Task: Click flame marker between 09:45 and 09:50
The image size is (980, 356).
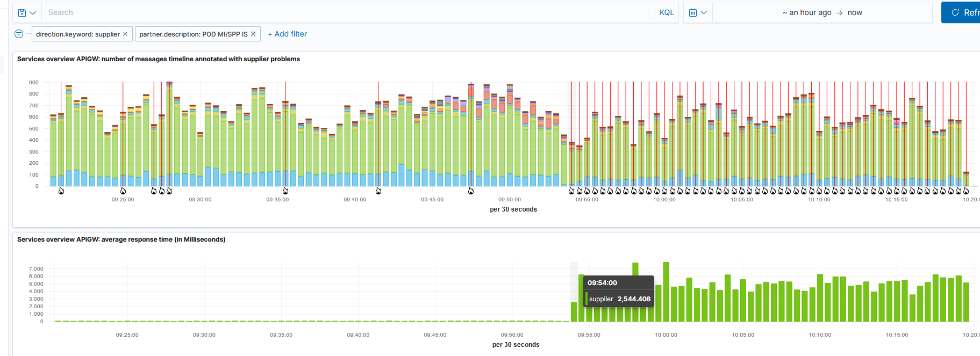Action: [x=471, y=191]
